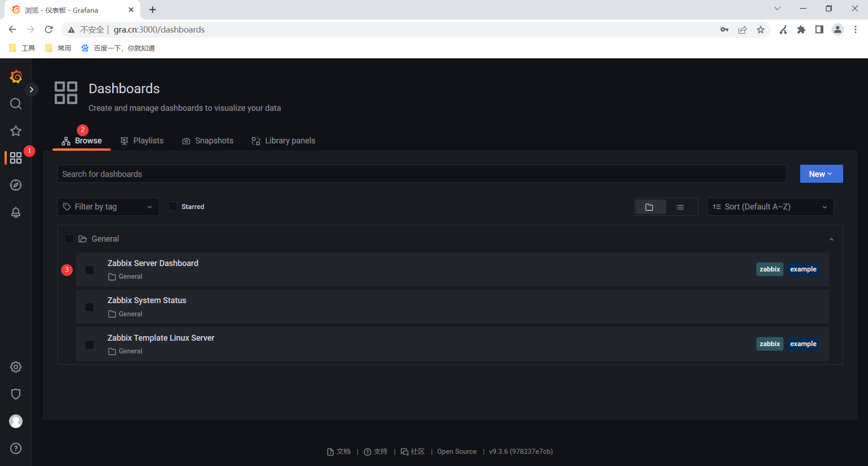Open the tab search dropdown arrow
Screen dimensions: 868x466
(777, 8)
